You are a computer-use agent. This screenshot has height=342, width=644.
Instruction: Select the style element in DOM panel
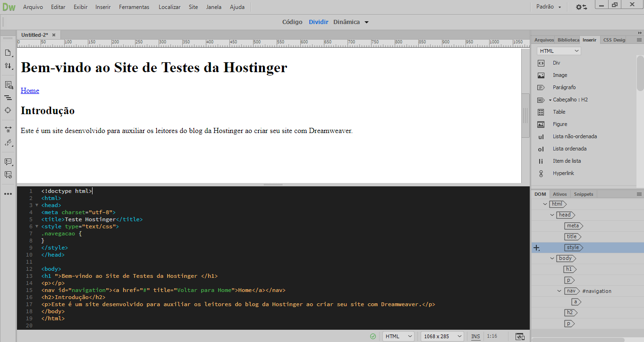click(x=573, y=248)
